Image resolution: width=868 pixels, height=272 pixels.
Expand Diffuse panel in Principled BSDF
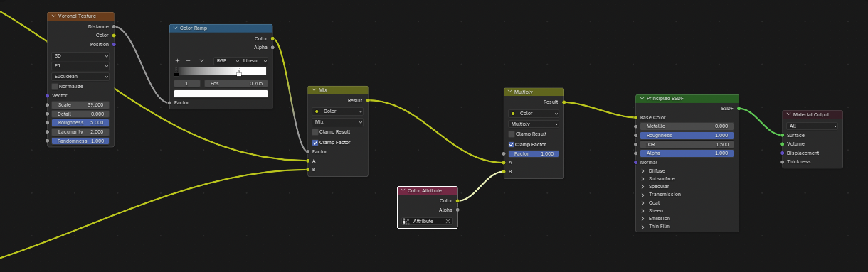[643, 171]
